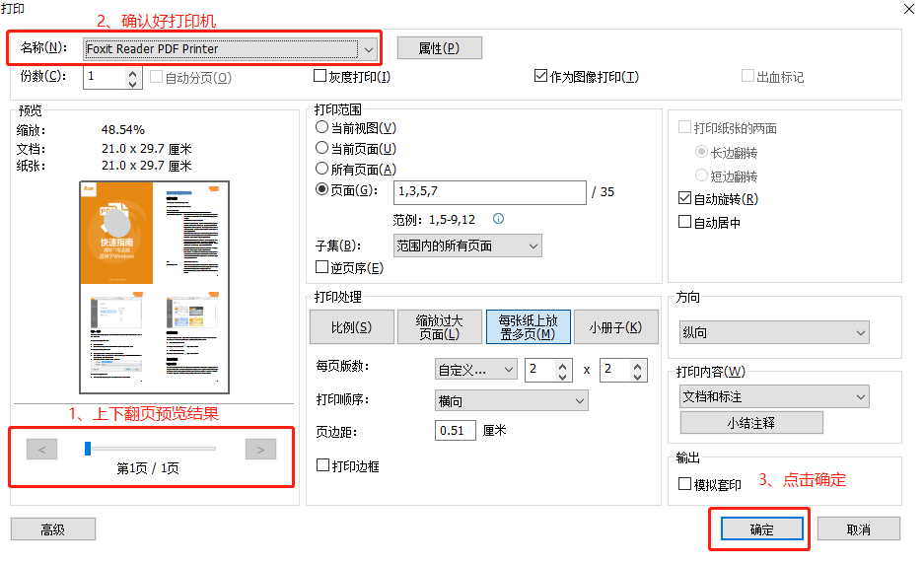Open the 方向 orientation dropdown
924x562 pixels.
(x=774, y=332)
